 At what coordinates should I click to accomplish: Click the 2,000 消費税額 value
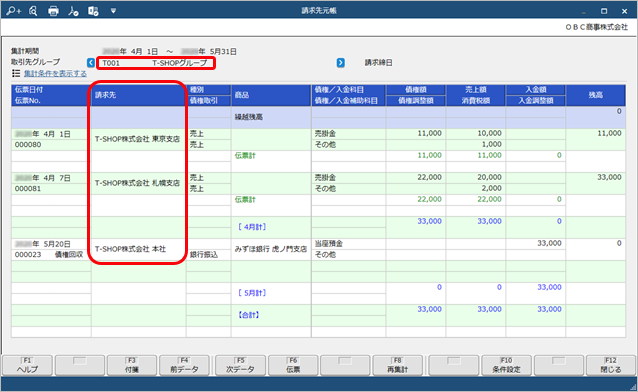coord(491,188)
